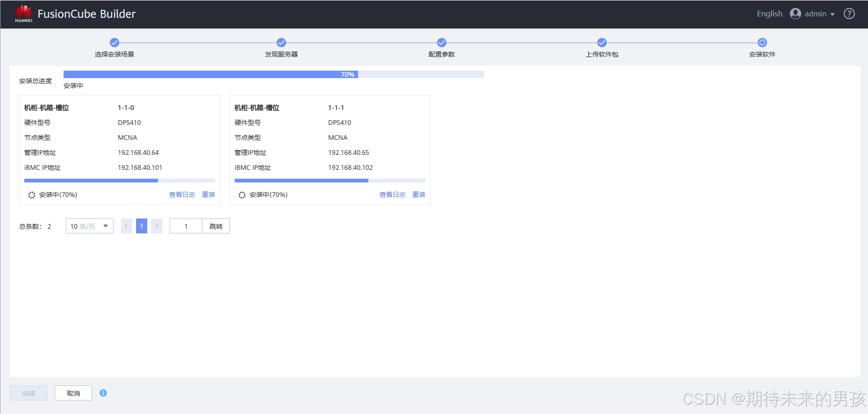The width and height of the screenshot is (868, 414).
Task: Click 重装 for node 1-1-1
Action: (x=419, y=195)
